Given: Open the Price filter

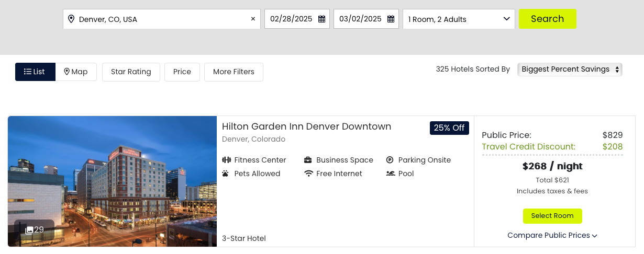Looking at the screenshot, I should pyautogui.click(x=182, y=72).
